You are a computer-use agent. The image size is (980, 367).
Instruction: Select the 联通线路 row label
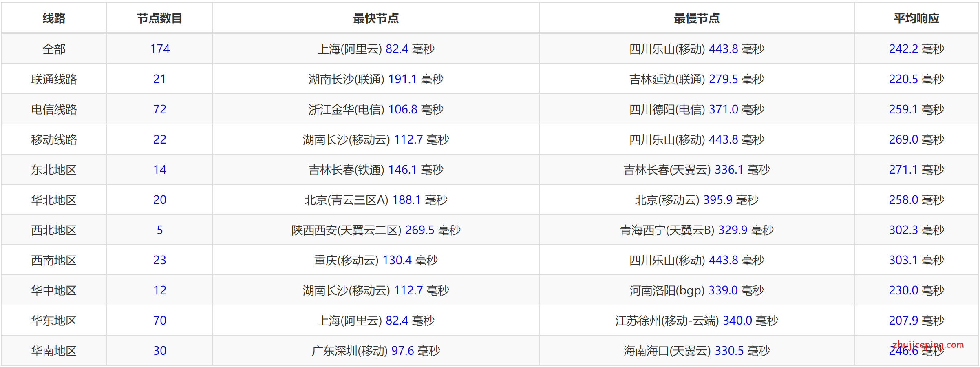[x=54, y=79]
